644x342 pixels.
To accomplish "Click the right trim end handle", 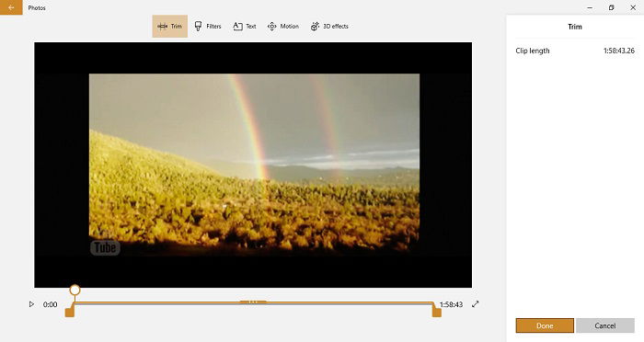I will (437, 313).
